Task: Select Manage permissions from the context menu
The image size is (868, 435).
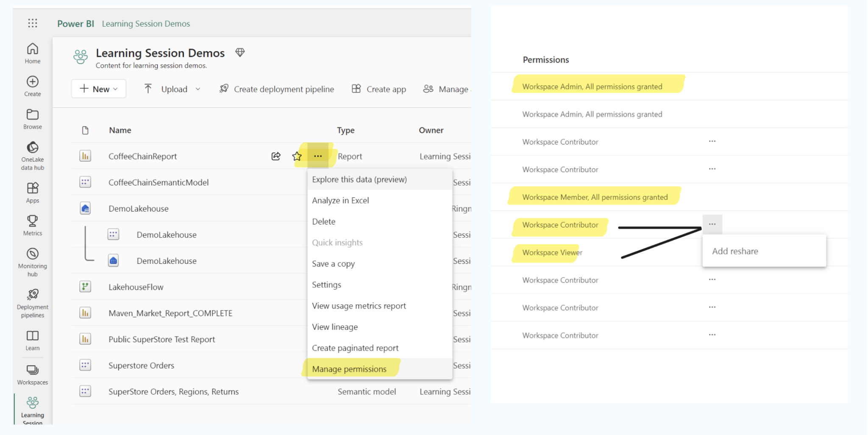Action: tap(349, 369)
